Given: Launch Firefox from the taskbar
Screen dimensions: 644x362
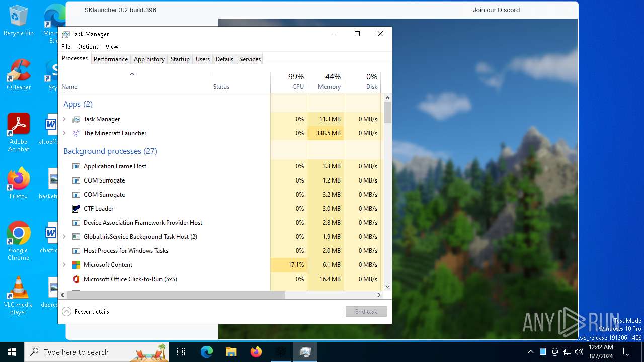Looking at the screenshot, I should pos(256,352).
